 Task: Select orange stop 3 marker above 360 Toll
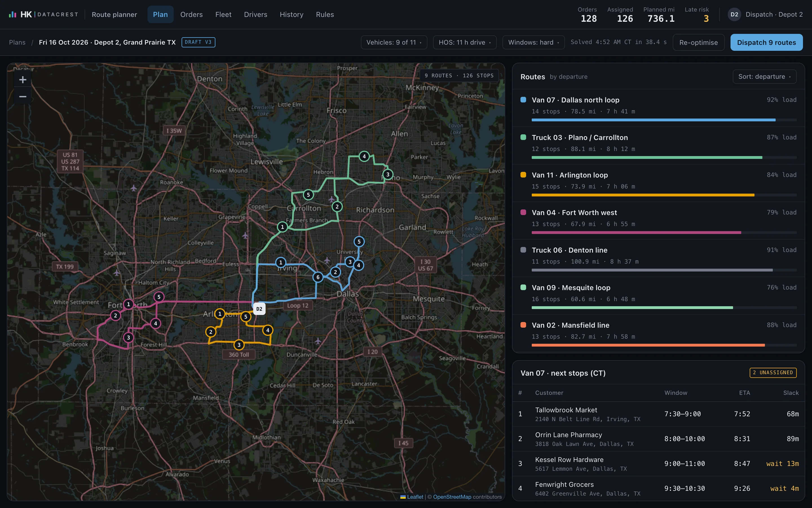(x=239, y=345)
